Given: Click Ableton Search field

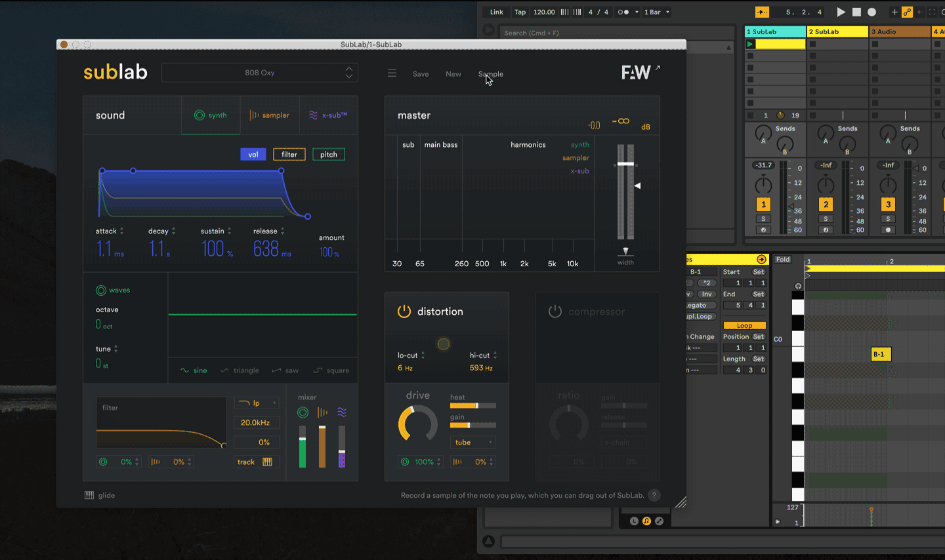Looking at the screenshot, I should [617, 33].
